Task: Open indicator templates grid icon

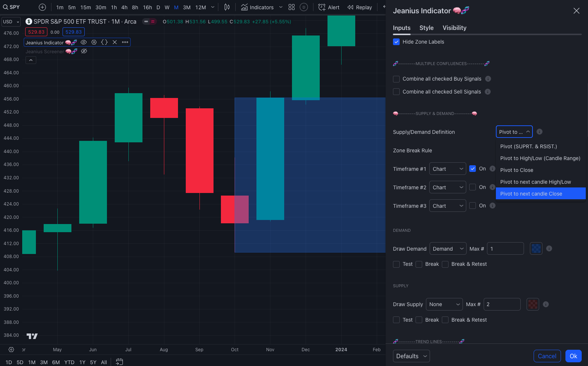Action: [x=292, y=7]
